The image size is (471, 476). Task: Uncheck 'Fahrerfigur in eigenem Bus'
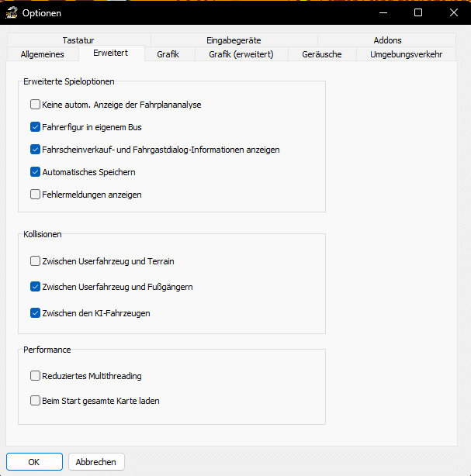[35, 126]
